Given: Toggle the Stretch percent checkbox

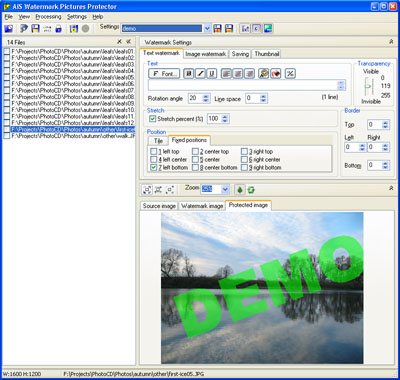Looking at the screenshot, I should click(153, 119).
